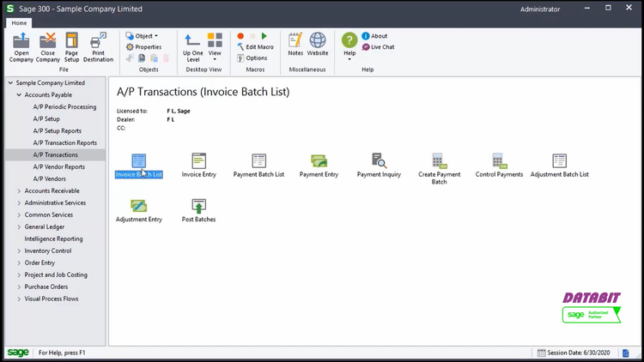
Task: Expand the Accounts Receivable node
Action: [x=19, y=190]
